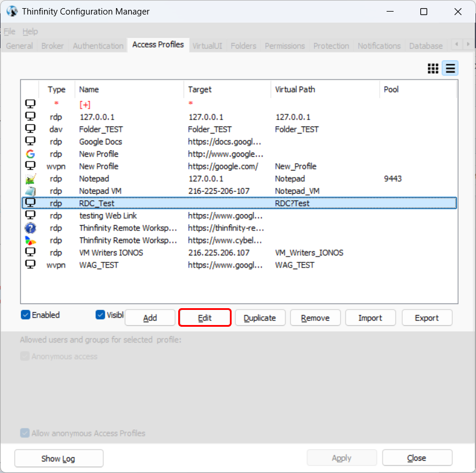The image size is (476, 473).
Task: Switch to list view
Action: [450, 68]
